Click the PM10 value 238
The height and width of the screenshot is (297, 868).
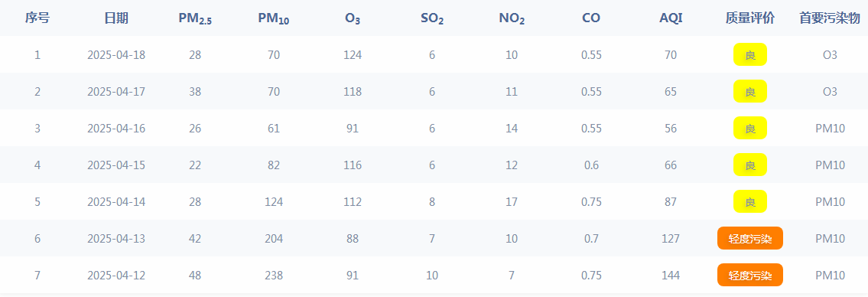click(x=274, y=276)
